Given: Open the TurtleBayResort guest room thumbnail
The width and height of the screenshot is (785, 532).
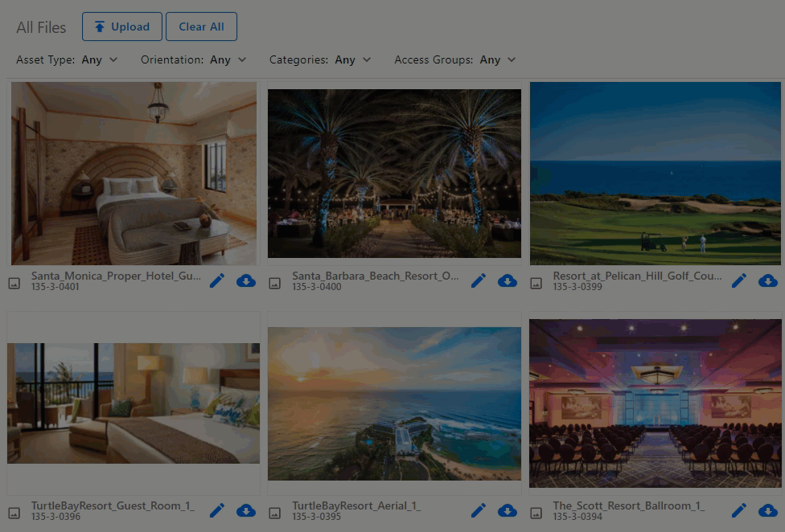Looking at the screenshot, I should (x=134, y=403).
